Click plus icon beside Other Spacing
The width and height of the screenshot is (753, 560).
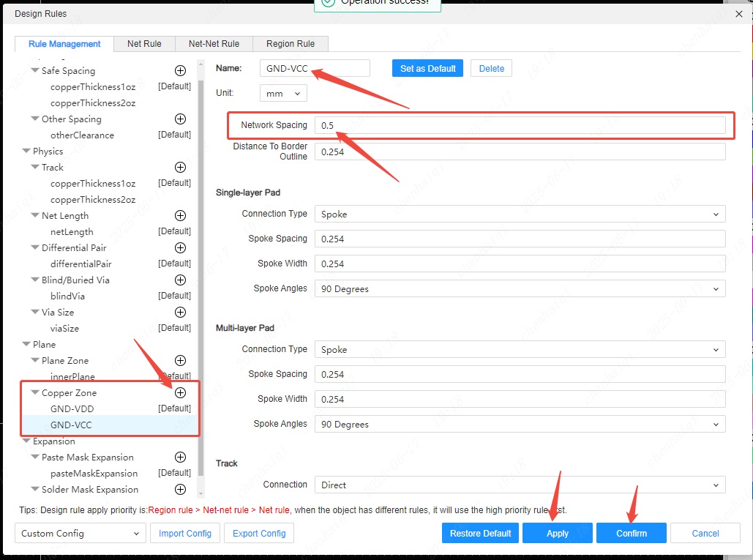pyautogui.click(x=180, y=119)
